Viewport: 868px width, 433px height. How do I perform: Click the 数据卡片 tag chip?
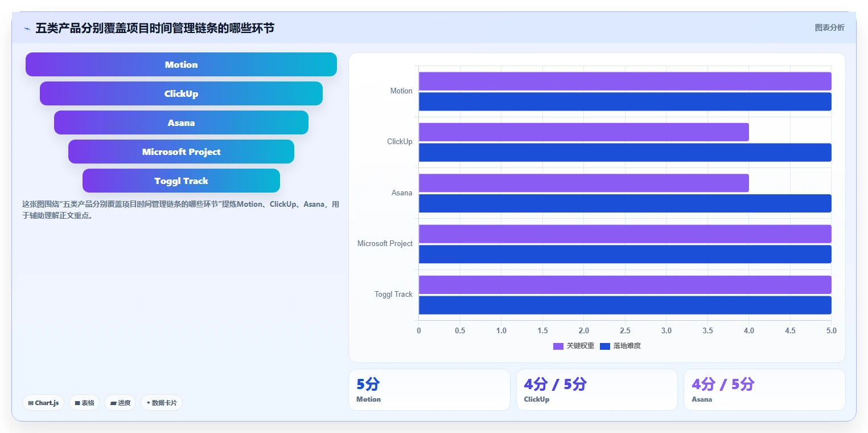click(162, 403)
